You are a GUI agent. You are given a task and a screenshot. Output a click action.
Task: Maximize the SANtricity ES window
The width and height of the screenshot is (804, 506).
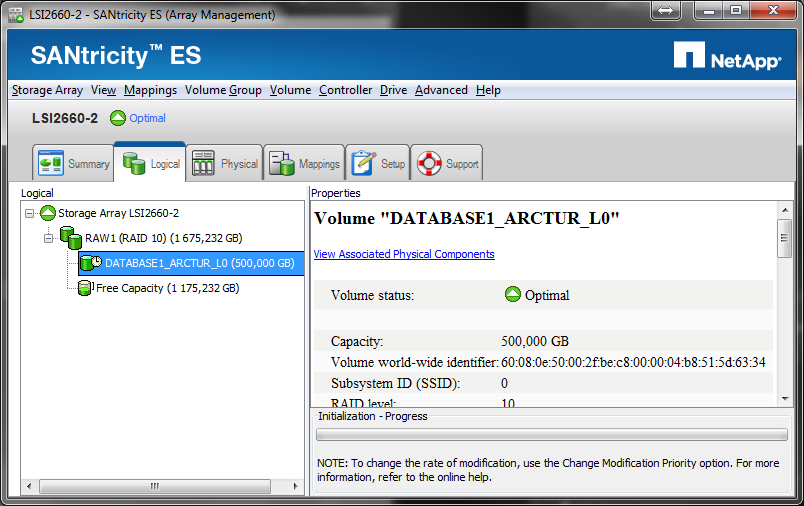(x=736, y=10)
